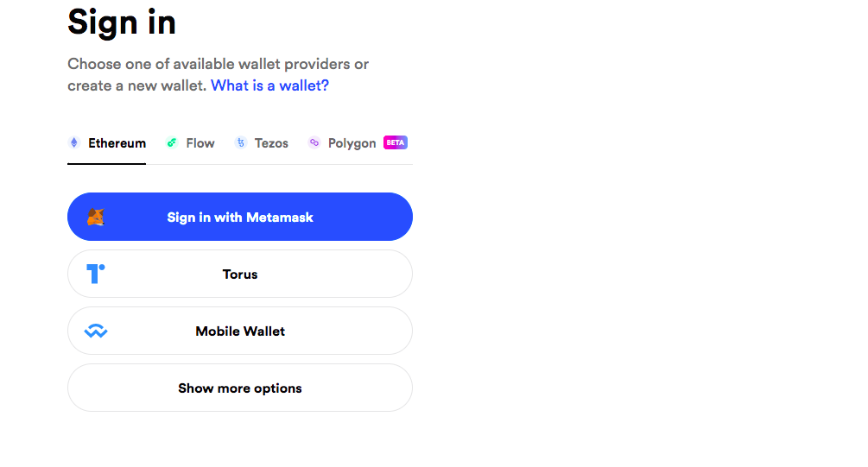Click the Tezos logo icon
The height and width of the screenshot is (467, 868).
(x=241, y=143)
